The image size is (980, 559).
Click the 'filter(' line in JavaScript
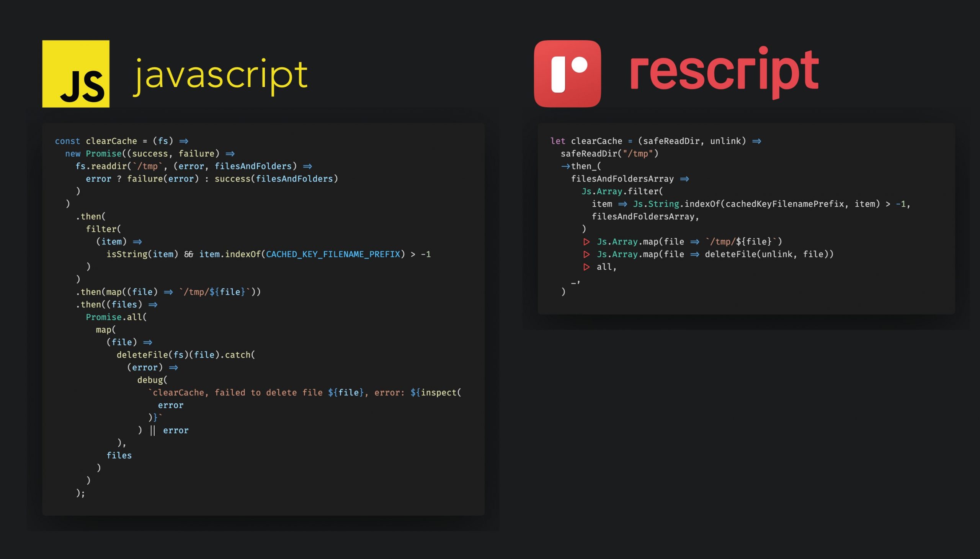103,229
